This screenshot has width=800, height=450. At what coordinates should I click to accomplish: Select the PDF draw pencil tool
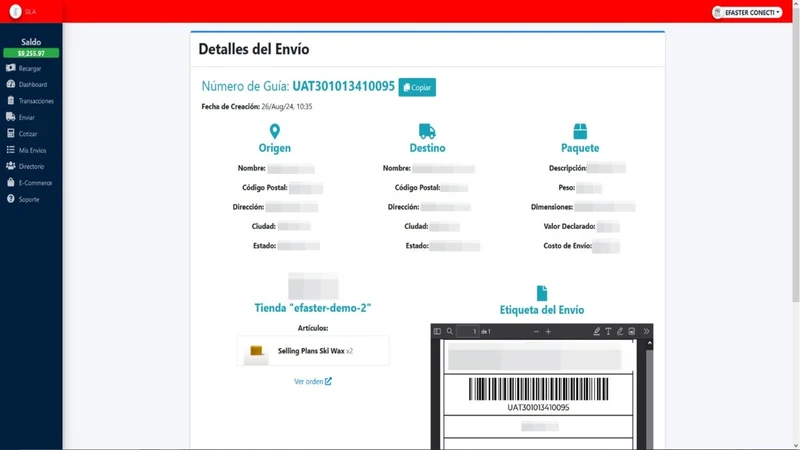point(620,332)
